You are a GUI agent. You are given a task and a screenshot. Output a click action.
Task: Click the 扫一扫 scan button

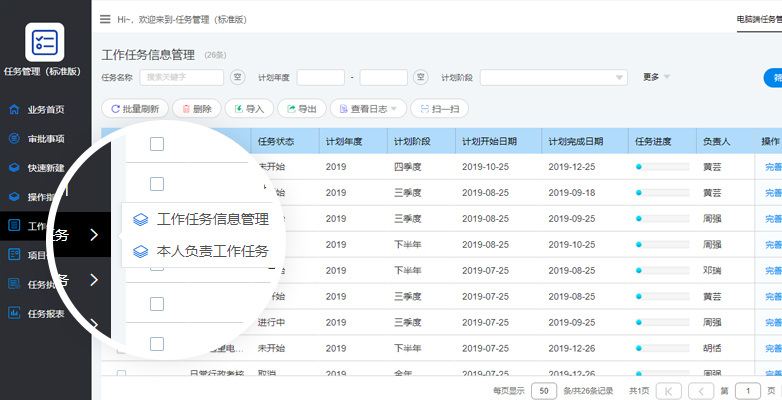tap(439, 109)
